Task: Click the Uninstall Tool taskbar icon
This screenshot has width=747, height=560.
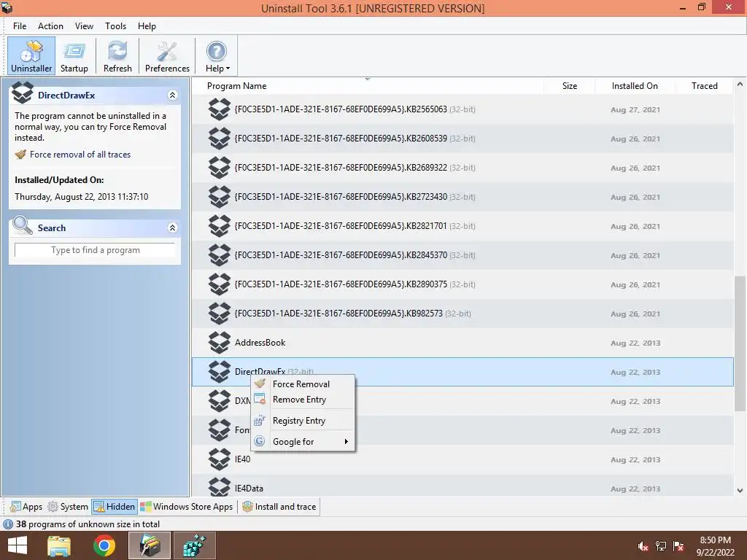Action: (150, 545)
